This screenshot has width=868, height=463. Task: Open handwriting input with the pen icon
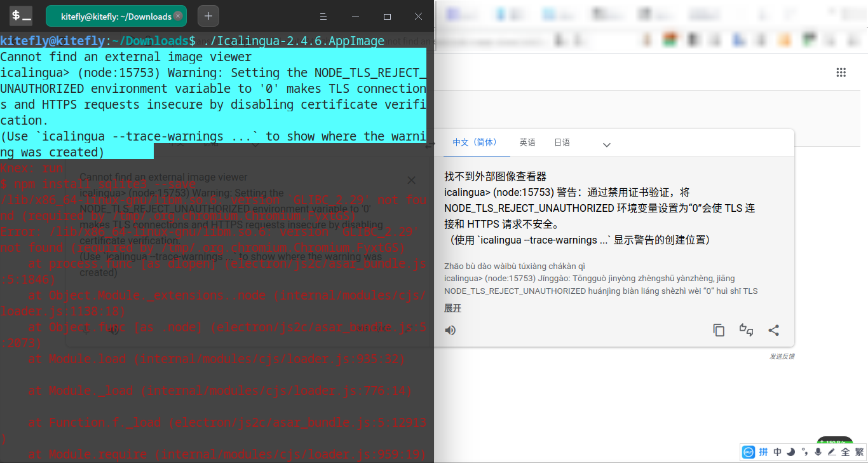(832, 452)
